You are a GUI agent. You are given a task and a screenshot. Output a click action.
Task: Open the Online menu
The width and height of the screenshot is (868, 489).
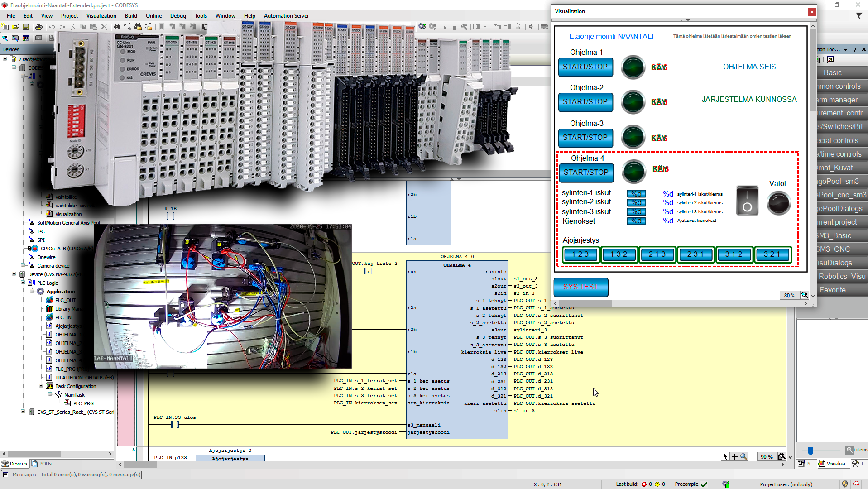pyautogui.click(x=153, y=15)
